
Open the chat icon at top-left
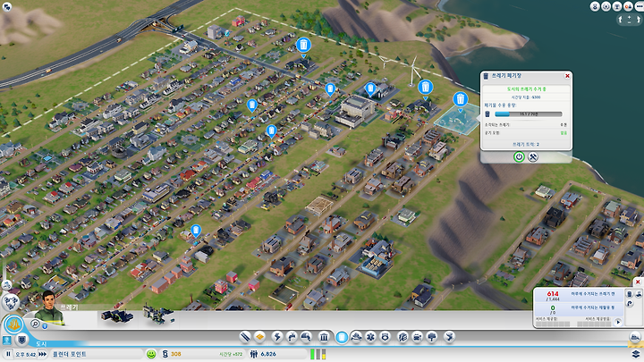pos(7,6)
